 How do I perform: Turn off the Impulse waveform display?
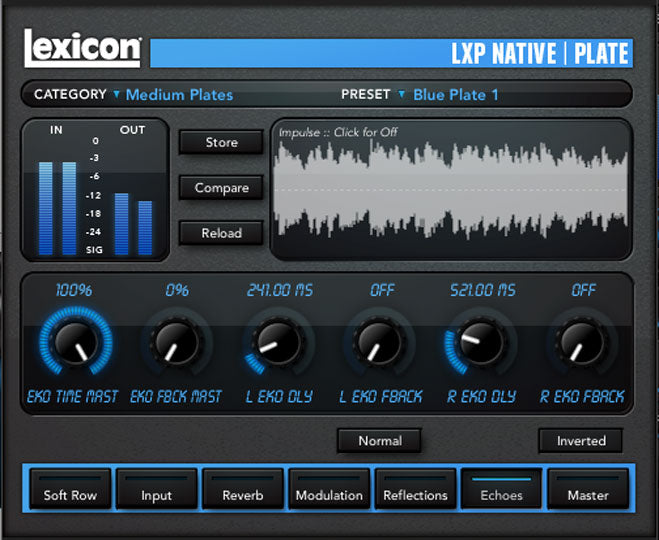[451, 190]
